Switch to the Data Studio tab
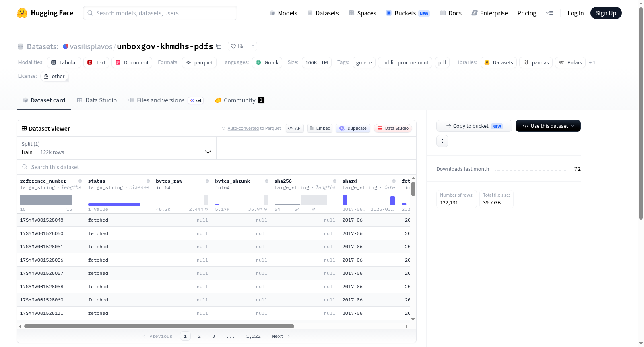This screenshot has height=347, width=644. (97, 100)
